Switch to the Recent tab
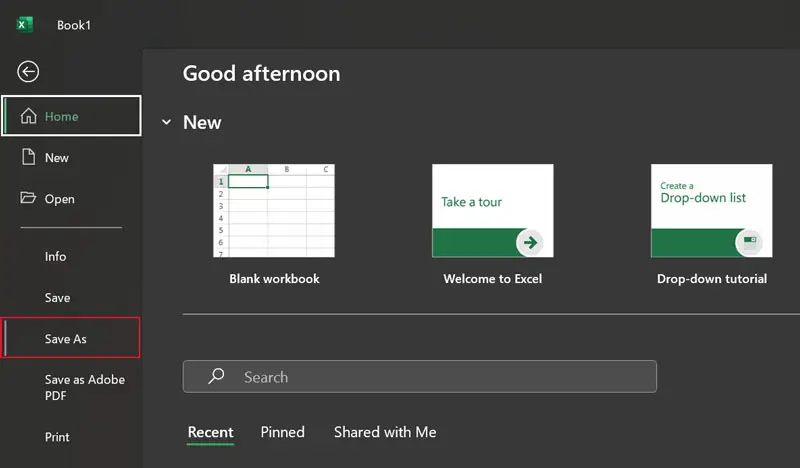 [x=210, y=432]
